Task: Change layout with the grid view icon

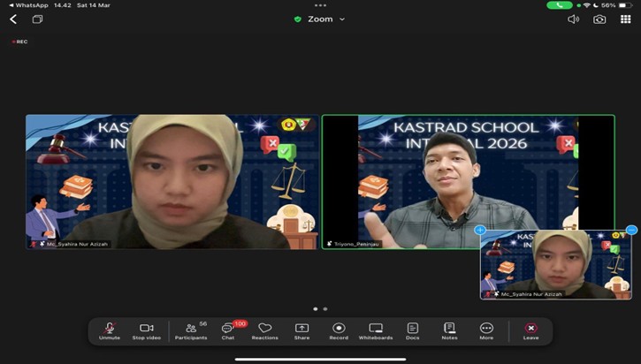Action: [625, 19]
